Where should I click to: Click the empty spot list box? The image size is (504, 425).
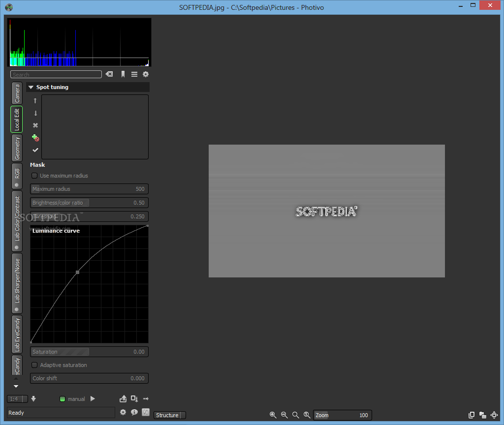[95, 127]
